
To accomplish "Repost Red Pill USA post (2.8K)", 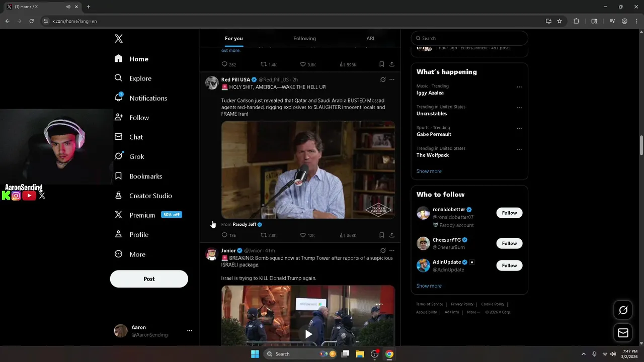I will 268,235.
